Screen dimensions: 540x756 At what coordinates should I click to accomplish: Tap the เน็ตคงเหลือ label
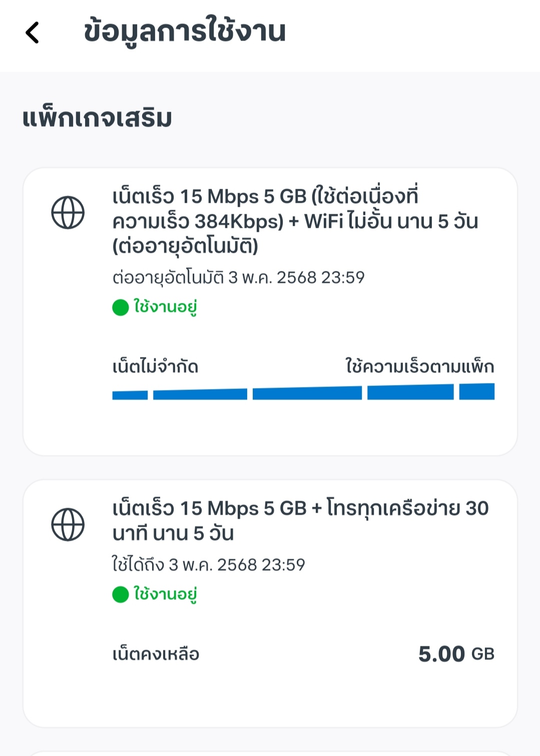click(156, 654)
